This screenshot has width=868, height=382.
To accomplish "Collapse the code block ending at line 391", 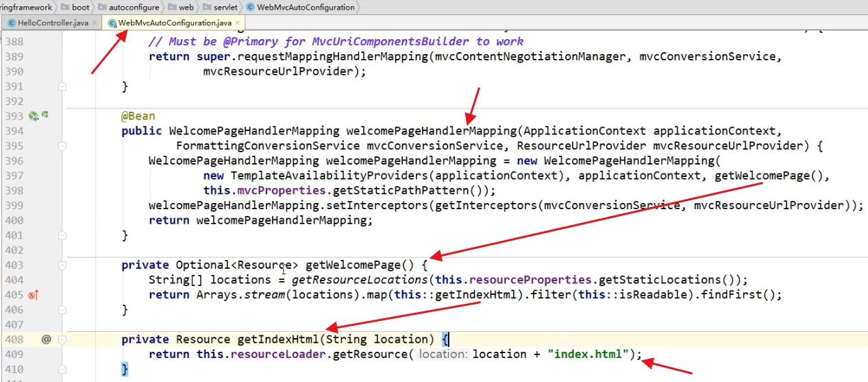I will (62, 86).
